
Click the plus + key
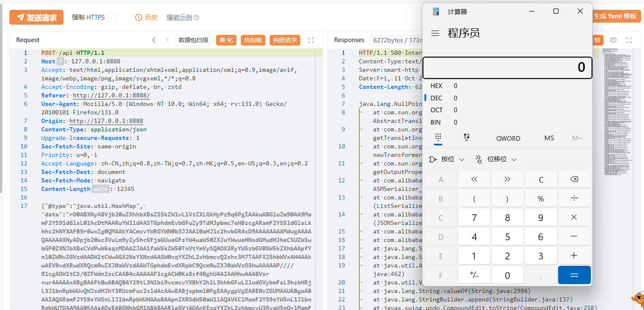pyautogui.click(x=574, y=256)
